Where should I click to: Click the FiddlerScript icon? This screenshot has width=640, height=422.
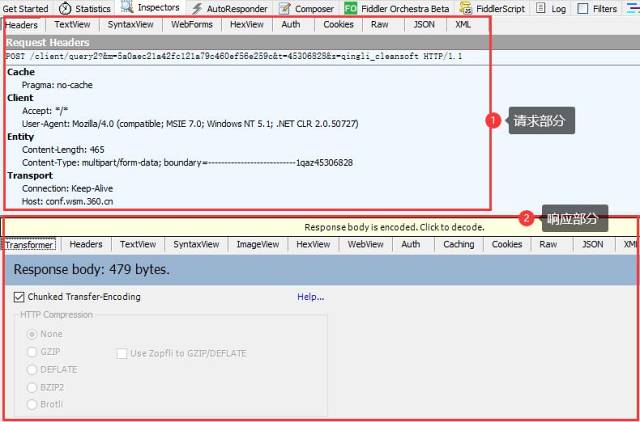coord(466,8)
